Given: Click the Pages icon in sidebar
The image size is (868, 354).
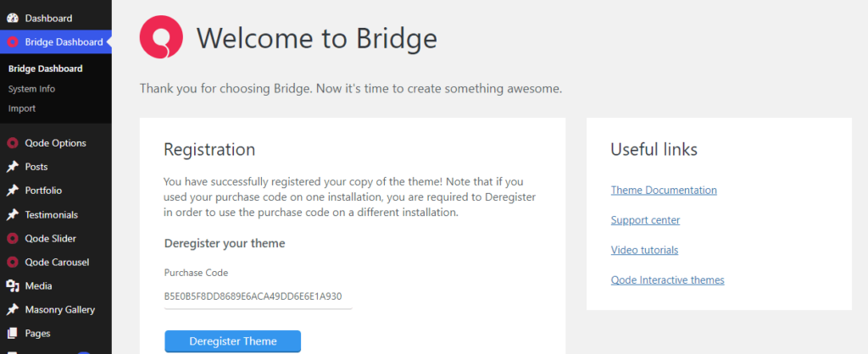Looking at the screenshot, I should [12, 334].
